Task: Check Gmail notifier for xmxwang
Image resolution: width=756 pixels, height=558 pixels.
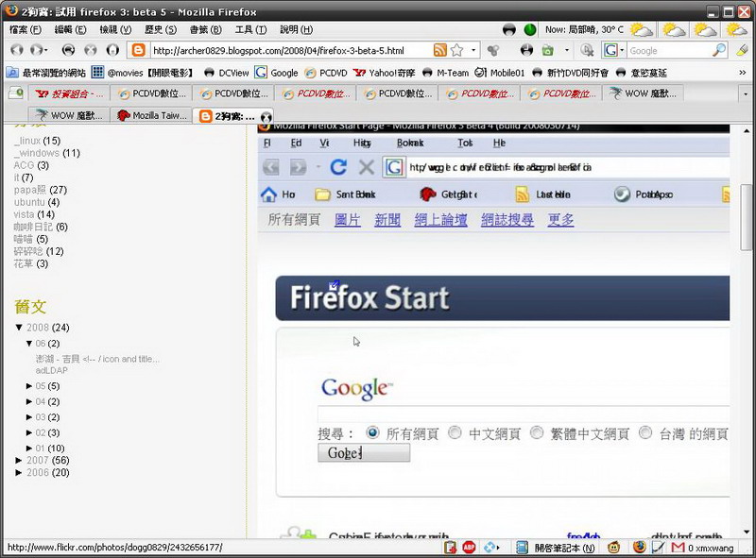Action: click(703, 548)
